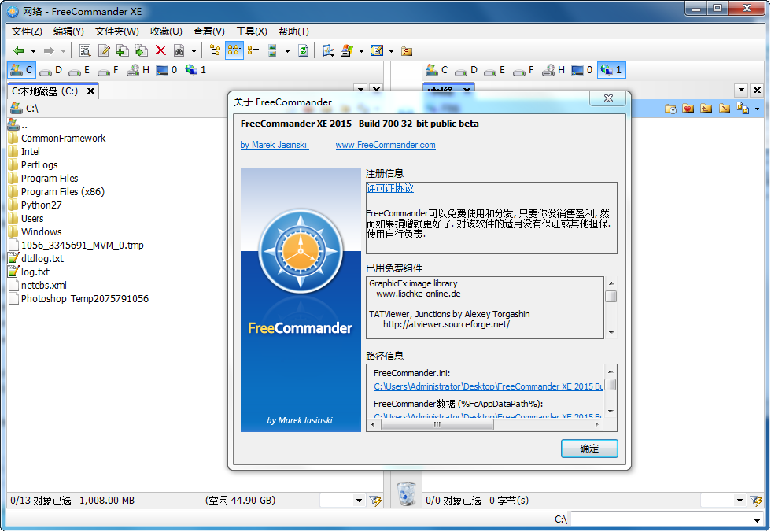Expand the back history dropdown arrow
Screen dimensions: 771x532
click(33, 51)
